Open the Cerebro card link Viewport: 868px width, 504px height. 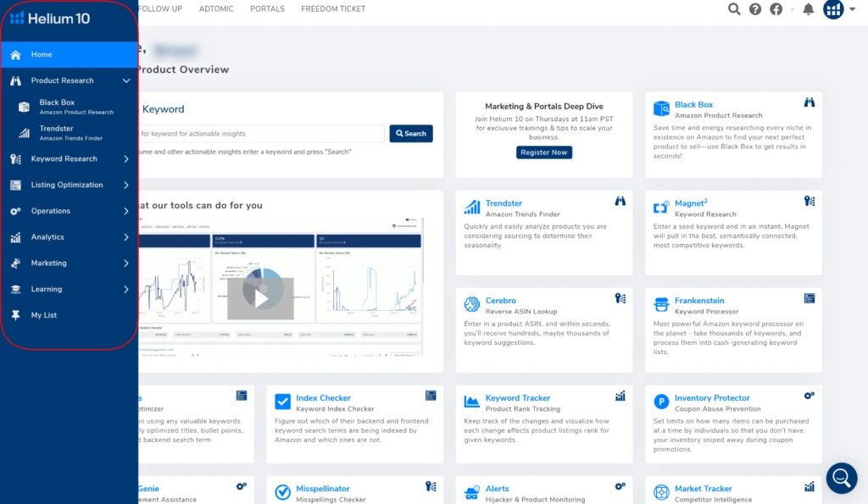click(500, 301)
